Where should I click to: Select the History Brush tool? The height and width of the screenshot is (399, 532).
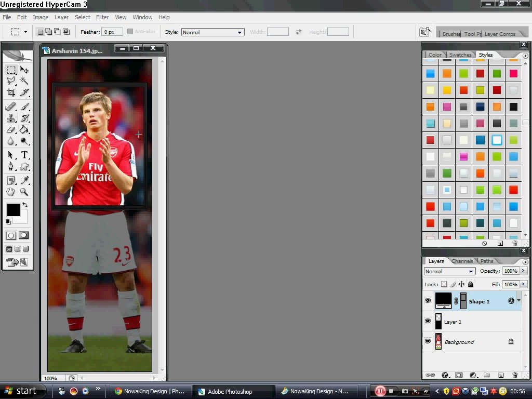tap(24, 118)
